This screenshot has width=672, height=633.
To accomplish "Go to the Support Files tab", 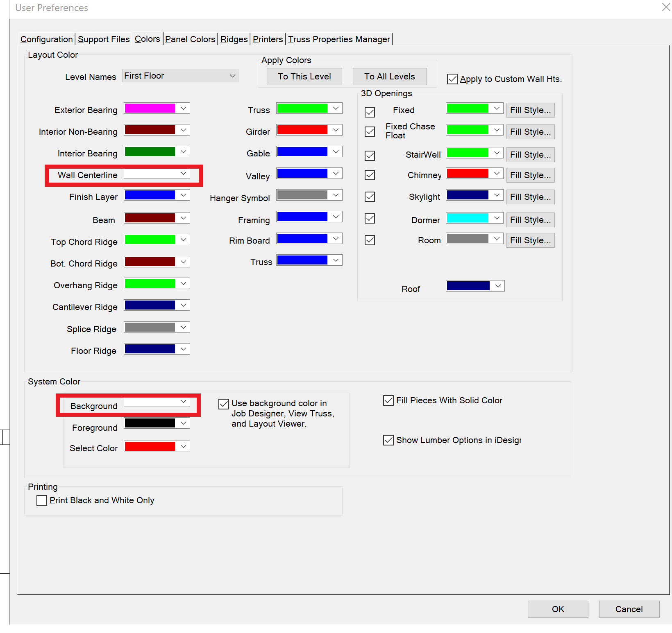I will [104, 39].
